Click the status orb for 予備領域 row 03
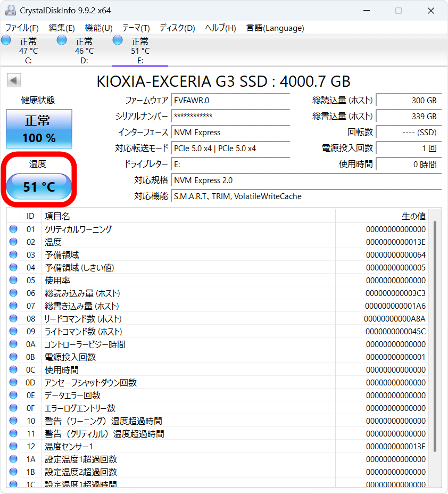 tap(13, 254)
